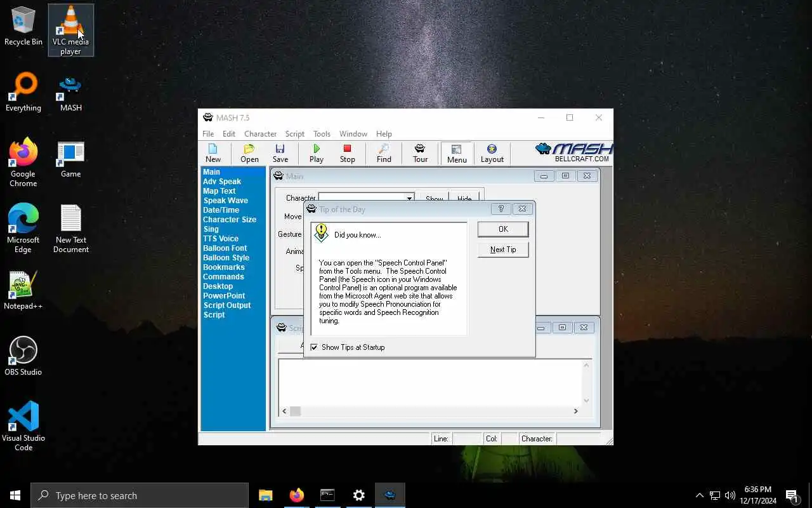Select the Notepad++ desktop icon
This screenshot has width=812, height=508.
coord(23,291)
